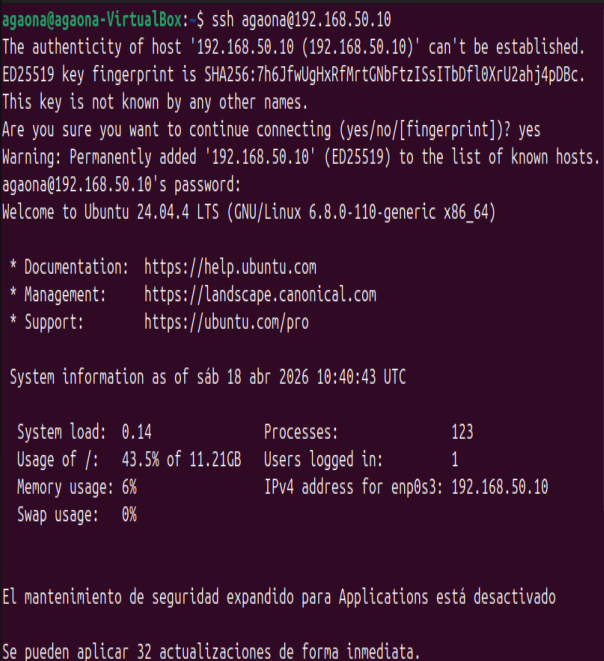Click the landscape.canonical.com management URL
Image resolution: width=604 pixels, height=661 pixels.
point(260,295)
